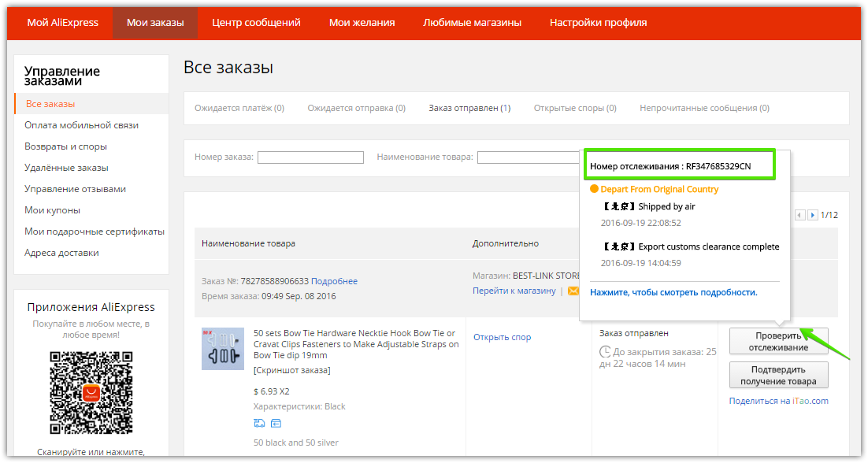
Task: Click the envelope message seller icon
Action: coord(573,291)
